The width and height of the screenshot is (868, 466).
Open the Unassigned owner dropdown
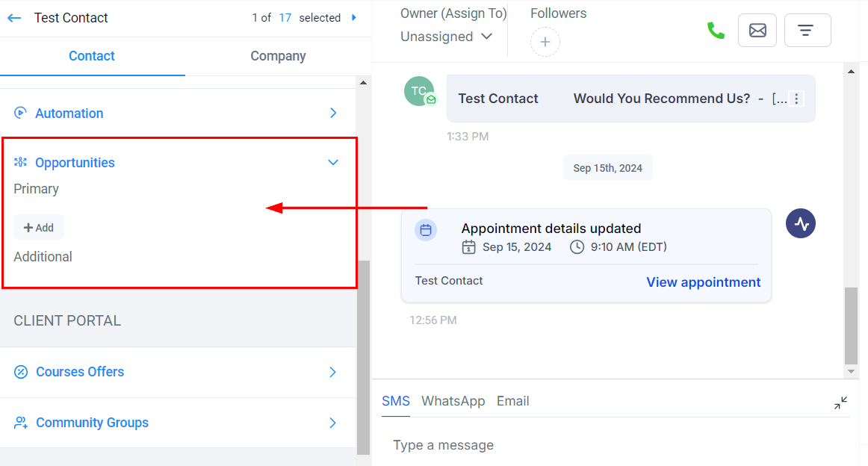[446, 37]
